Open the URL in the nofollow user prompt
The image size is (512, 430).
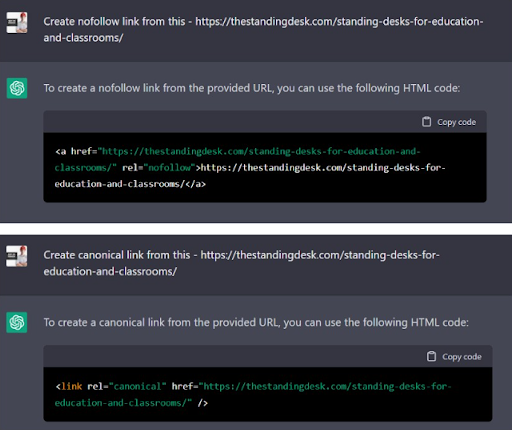tap(263, 30)
